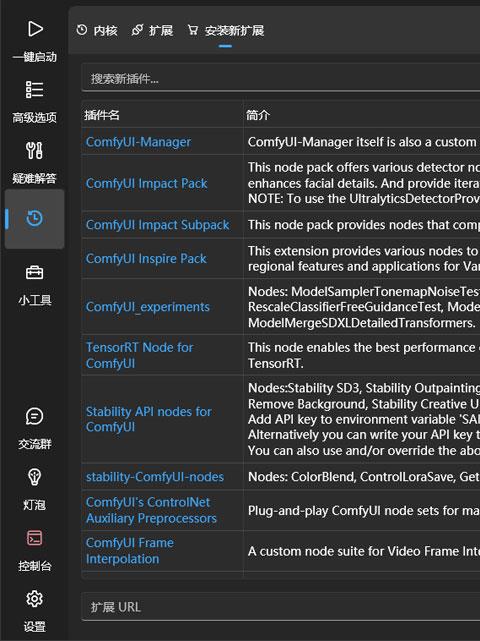Switch to the 扩展 tab
This screenshot has height=641, width=480.
(152, 30)
